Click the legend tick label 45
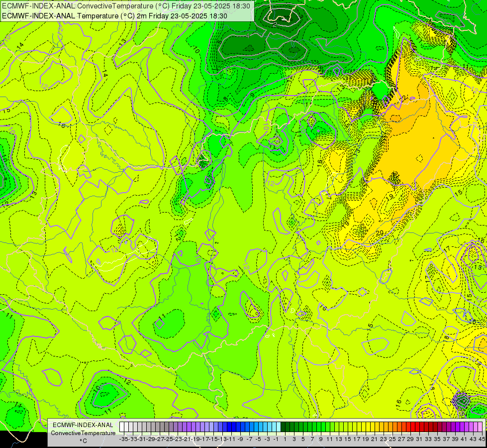The image size is (487, 448). [482, 440]
